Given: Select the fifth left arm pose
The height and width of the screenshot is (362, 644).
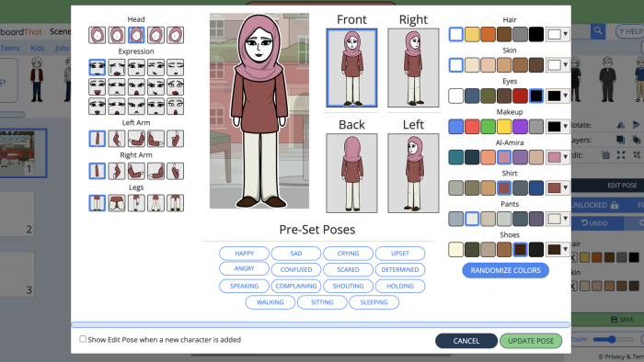Looking at the screenshot, I should [x=176, y=139].
